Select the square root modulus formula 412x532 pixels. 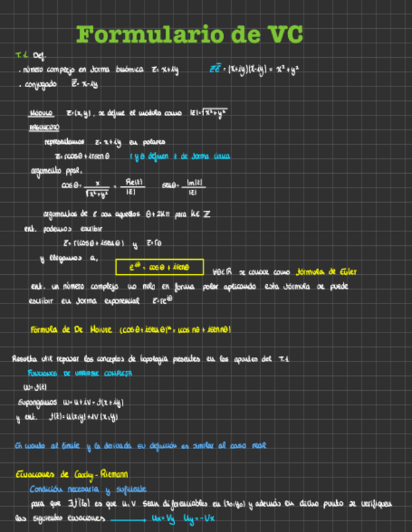(209, 113)
